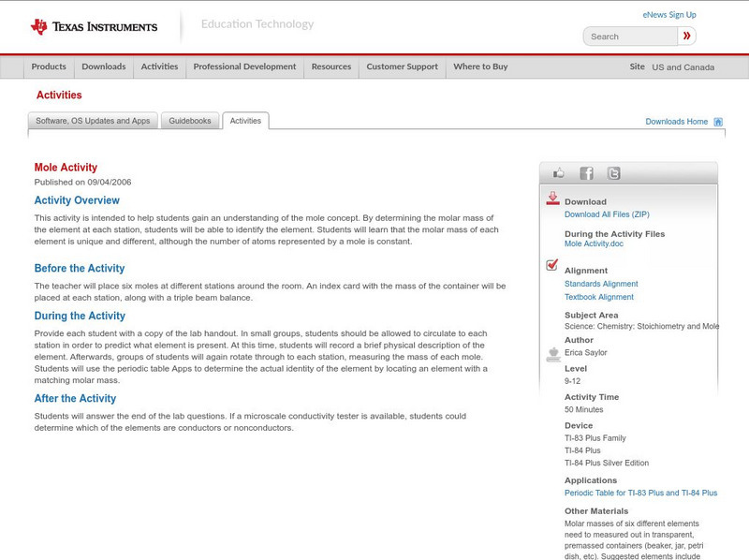Open the Customer Support menu
The image size is (749, 560).
[x=403, y=66]
